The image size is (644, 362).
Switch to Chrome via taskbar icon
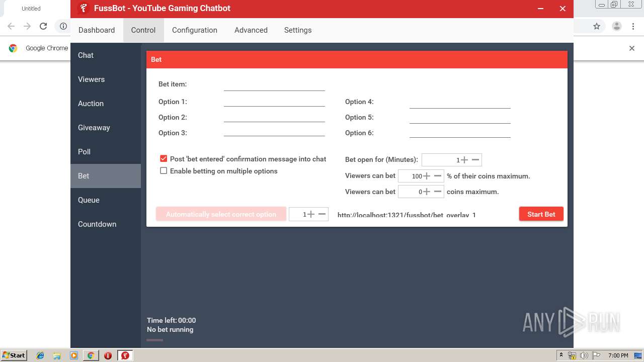tap(91, 355)
